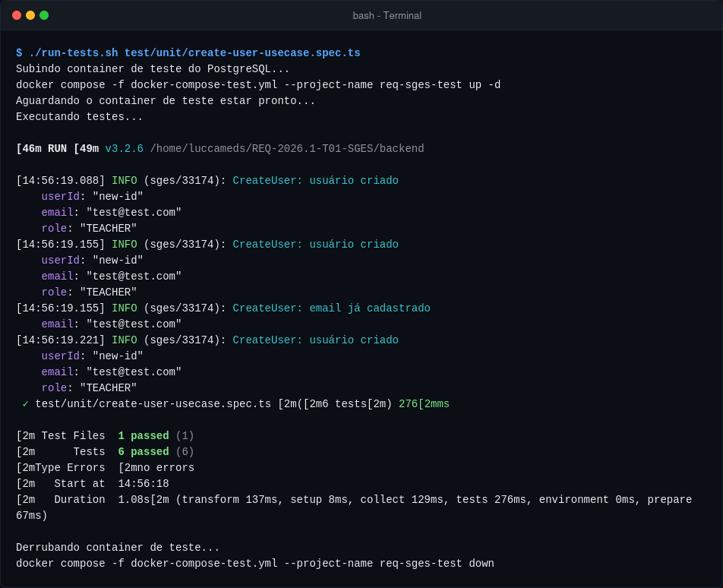
Task: Click the v3.2.6 version text
Action: tap(124, 148)
